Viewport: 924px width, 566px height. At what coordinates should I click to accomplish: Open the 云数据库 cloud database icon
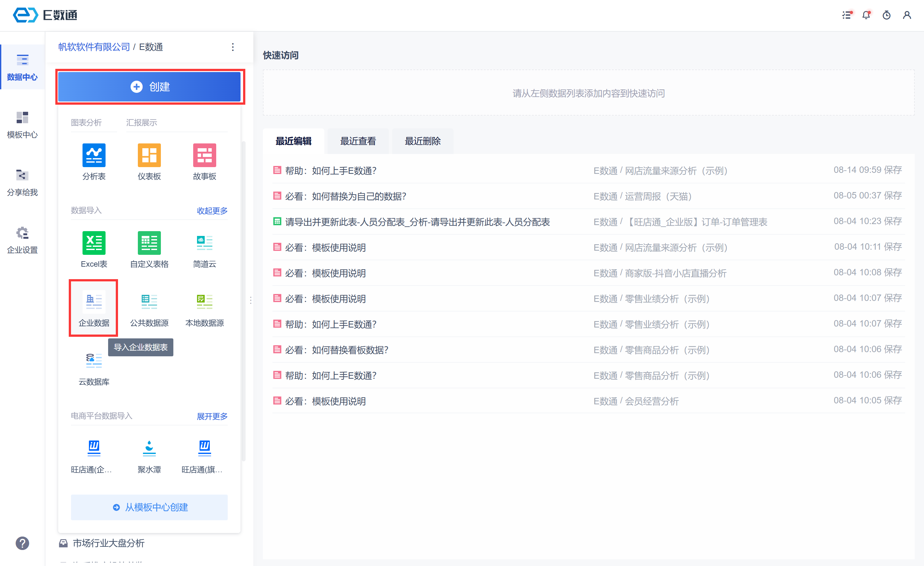tap(94, 361)
